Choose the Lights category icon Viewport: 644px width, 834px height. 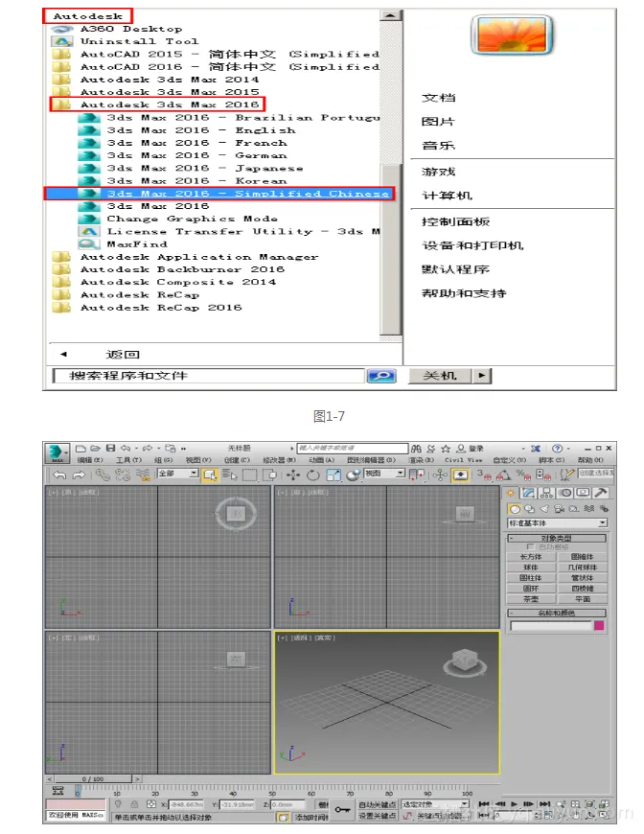pyautogui.click(x=544, y=508)
